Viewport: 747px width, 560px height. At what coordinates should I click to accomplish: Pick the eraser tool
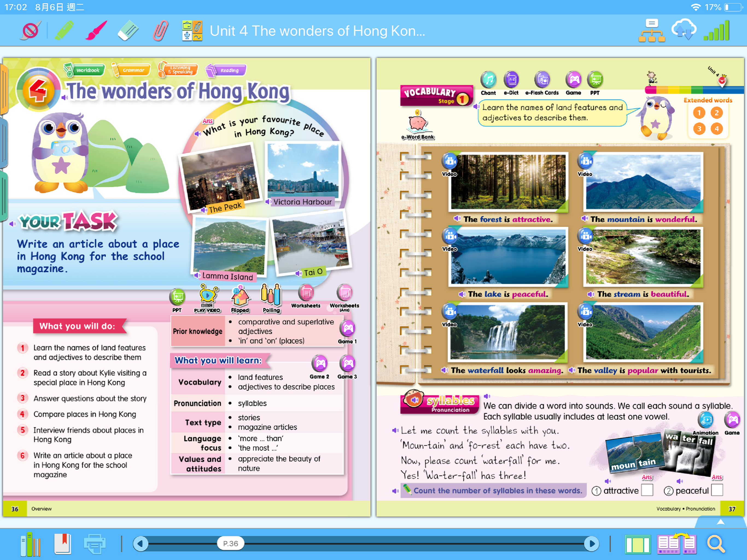tap(128, 31)
